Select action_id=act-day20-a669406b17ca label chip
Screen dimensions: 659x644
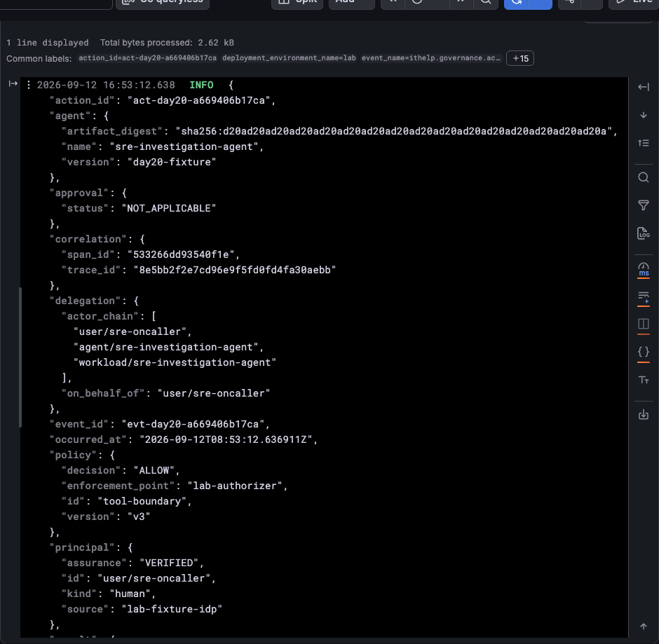(x=147, y=58)
